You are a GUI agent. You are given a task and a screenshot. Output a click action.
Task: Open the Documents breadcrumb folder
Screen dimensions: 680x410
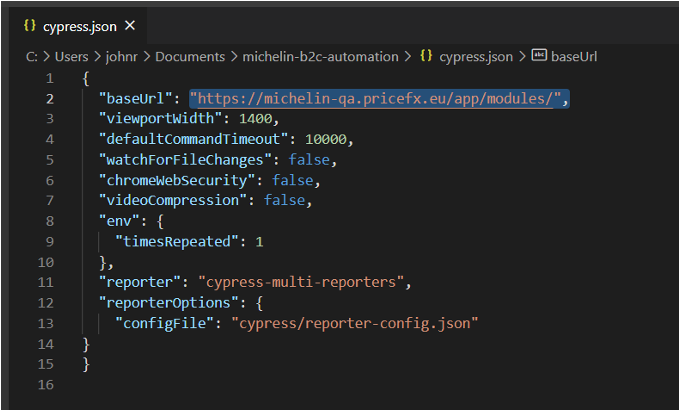pos(190,56)
